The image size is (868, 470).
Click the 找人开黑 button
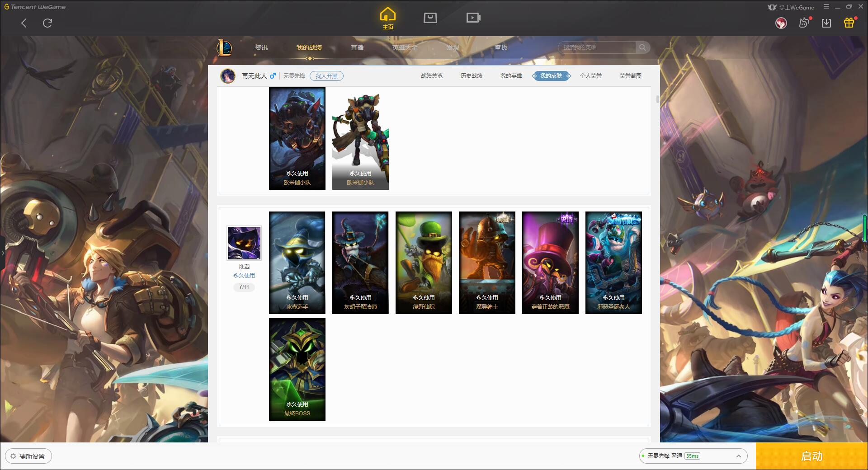tap(326, 76)
